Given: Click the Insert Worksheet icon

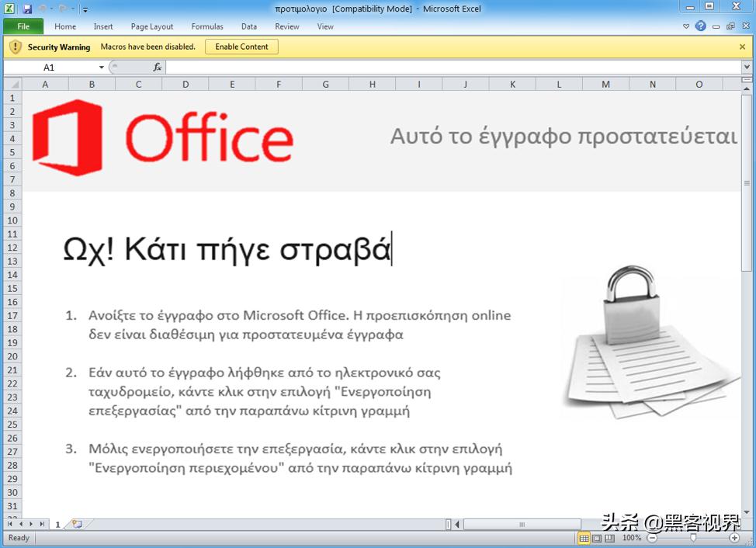Looking at the screenshot, I should click(77, 524).
